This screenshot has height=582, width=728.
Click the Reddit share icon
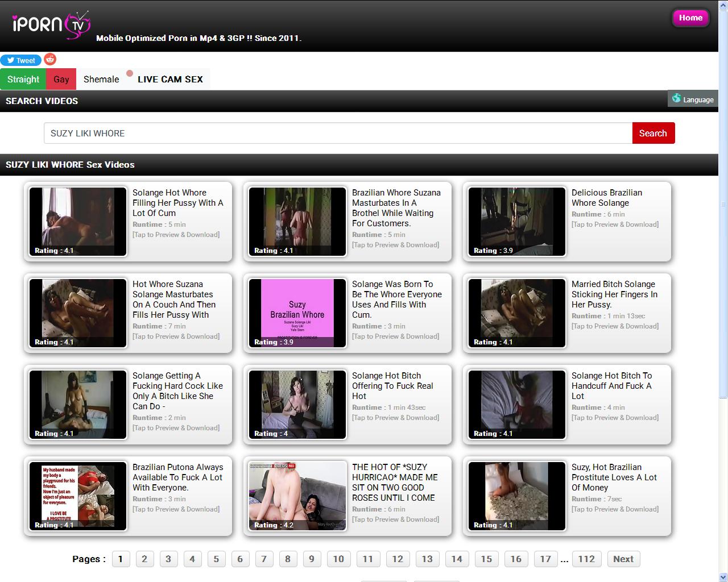click(50, 59)
